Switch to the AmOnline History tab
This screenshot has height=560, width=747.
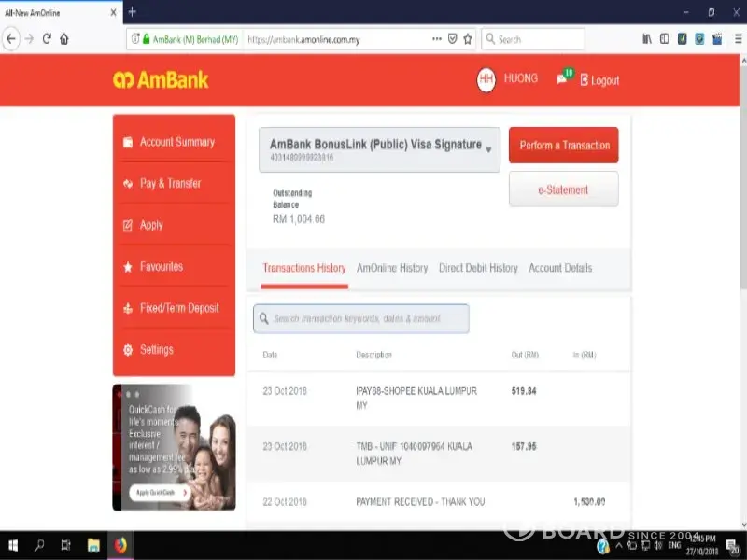click(392, 268)
